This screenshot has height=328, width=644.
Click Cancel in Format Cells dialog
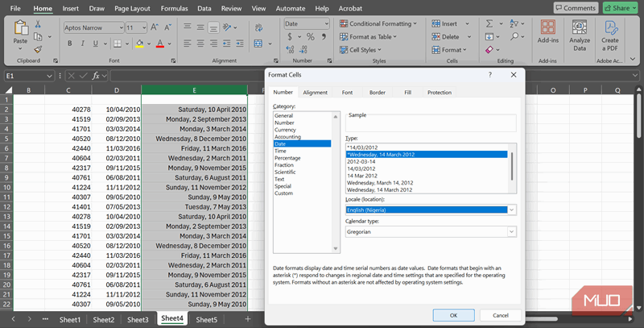point(500,315)
